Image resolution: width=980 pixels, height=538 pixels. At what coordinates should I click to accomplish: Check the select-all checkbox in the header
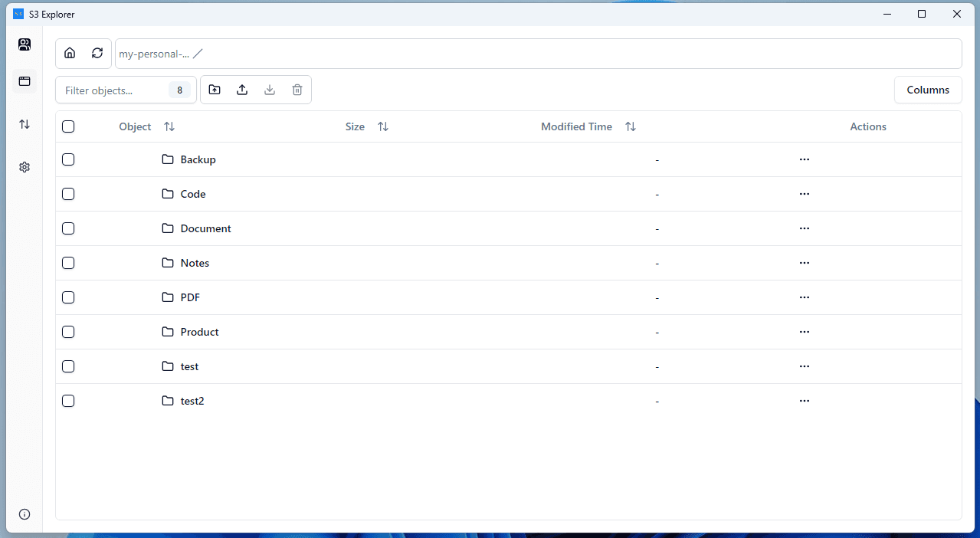tap(68, 126)
